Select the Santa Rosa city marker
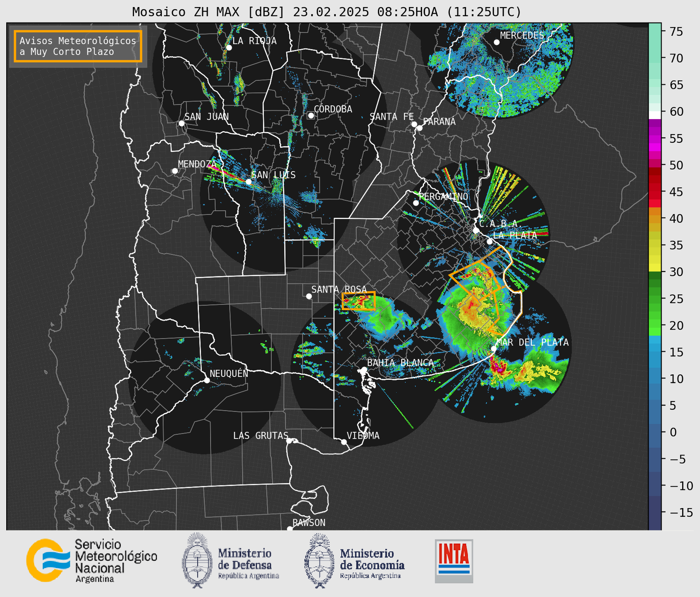 [309, 296]
